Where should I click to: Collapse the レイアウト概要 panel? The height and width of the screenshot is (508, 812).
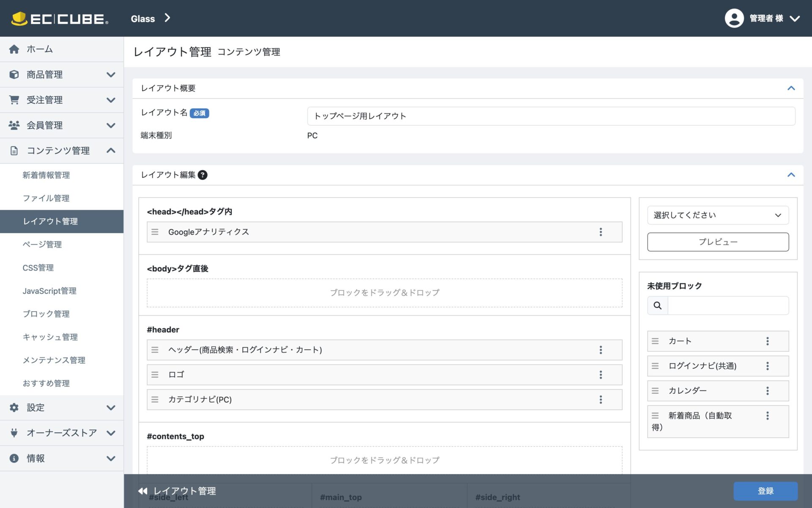(x=791, y=88)
